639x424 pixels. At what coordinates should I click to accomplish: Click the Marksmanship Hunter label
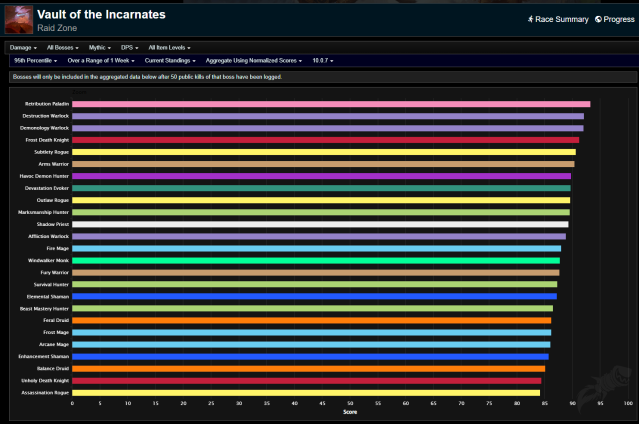coord(44,212)
